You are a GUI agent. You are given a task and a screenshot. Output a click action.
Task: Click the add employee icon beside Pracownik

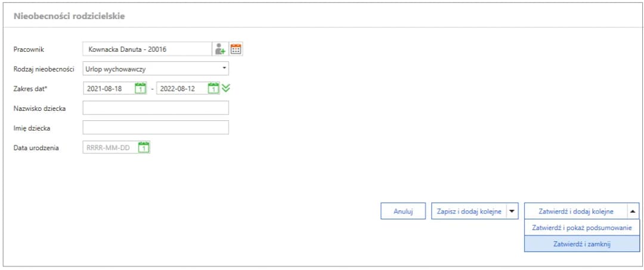[x=221, y=49]
